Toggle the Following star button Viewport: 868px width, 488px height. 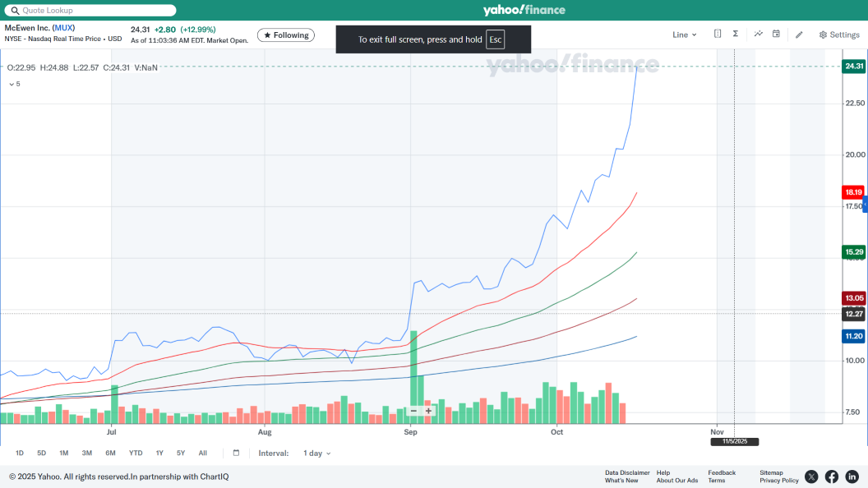click(286, 35)
